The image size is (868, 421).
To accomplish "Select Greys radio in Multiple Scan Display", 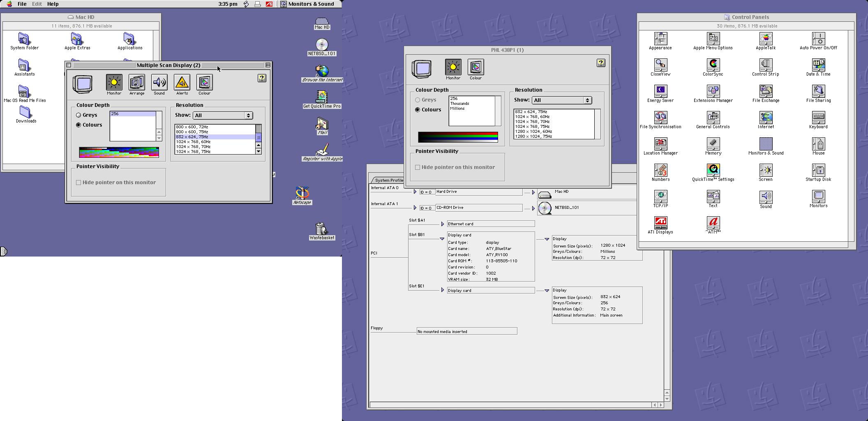I will (x=78, y=115).
